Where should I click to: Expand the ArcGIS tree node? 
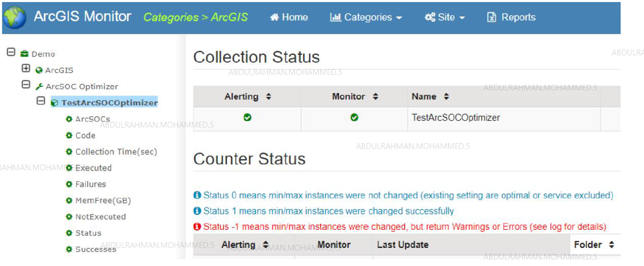[26, 68]
